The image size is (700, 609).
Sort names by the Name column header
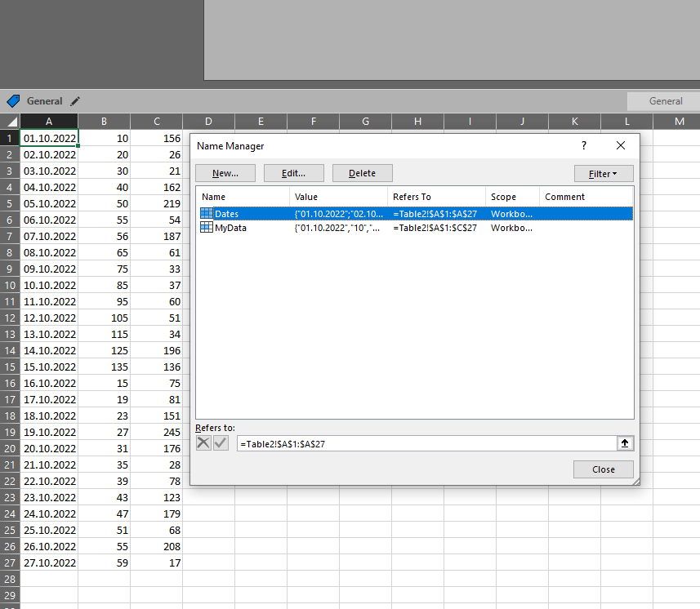pos(242,197)
